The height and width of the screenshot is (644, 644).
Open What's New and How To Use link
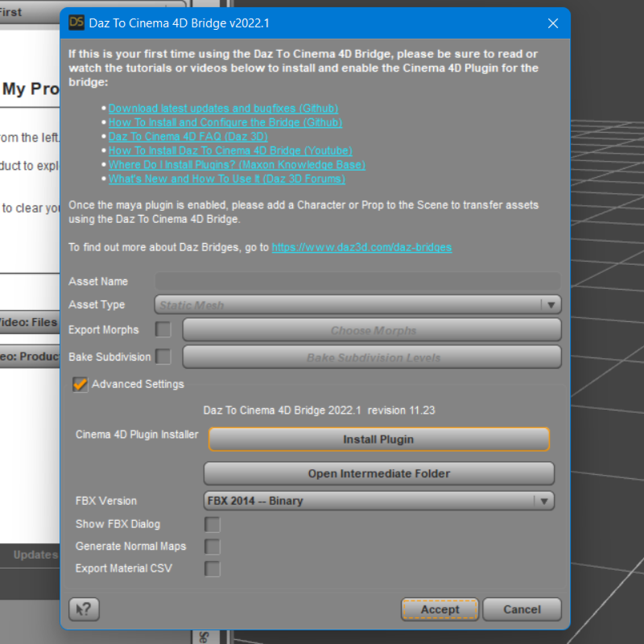(227, 179)
